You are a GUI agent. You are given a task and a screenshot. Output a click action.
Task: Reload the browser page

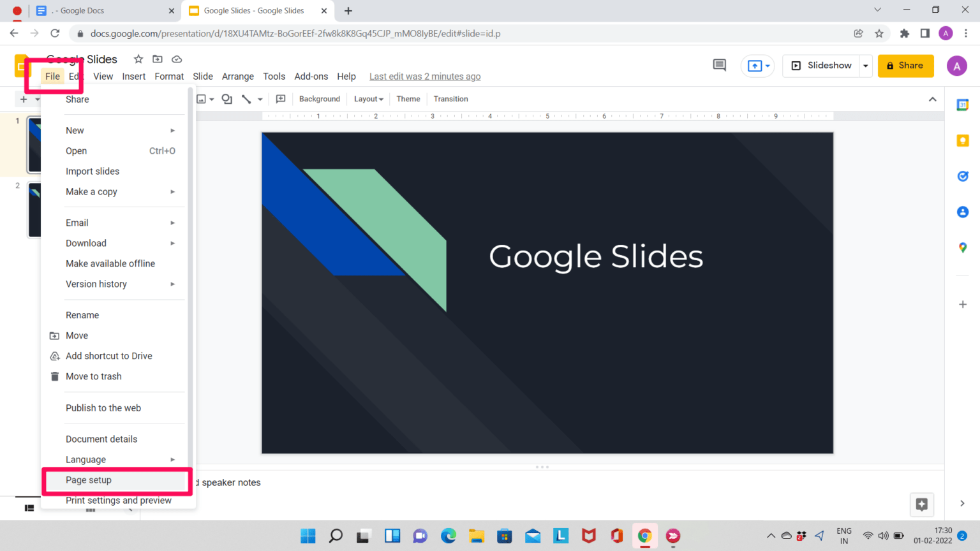(x=56, y=33)
